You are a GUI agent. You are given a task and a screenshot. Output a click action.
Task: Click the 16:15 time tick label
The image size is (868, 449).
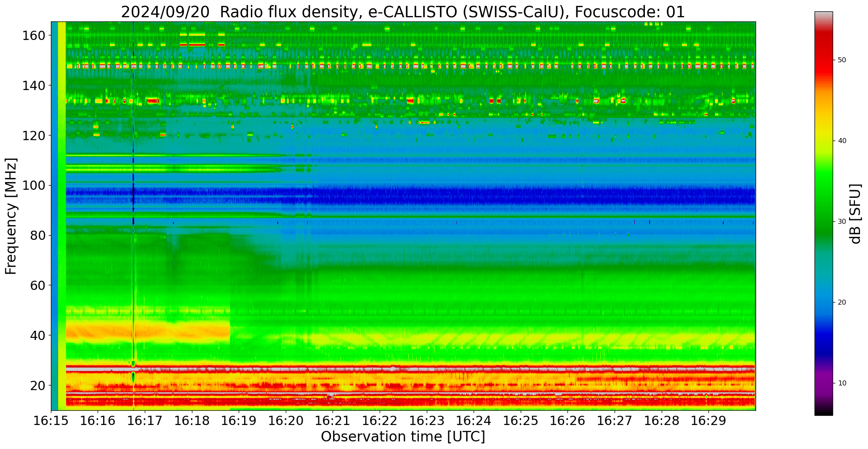point(51,421)
